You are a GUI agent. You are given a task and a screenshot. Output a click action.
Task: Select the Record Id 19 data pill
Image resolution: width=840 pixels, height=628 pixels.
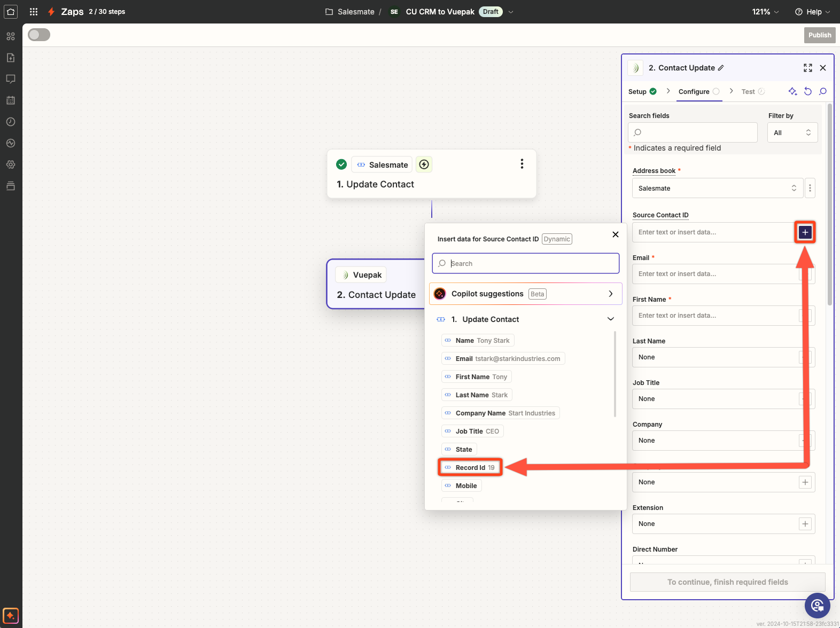(x=470, y=467)
